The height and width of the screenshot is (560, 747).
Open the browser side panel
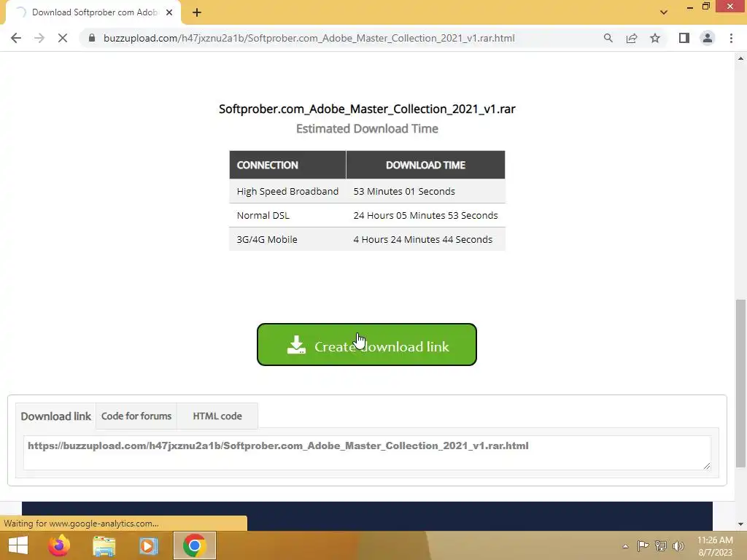(684, 38)
